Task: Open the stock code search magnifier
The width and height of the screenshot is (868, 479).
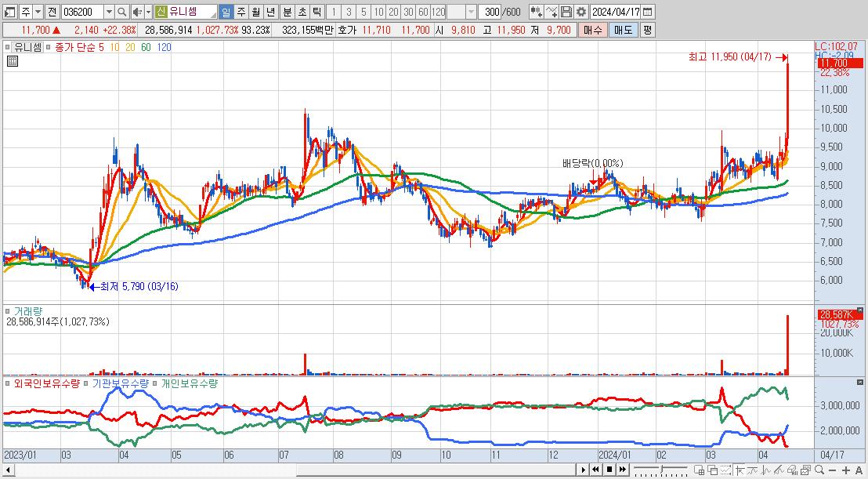Action: [x=122, y=12]
